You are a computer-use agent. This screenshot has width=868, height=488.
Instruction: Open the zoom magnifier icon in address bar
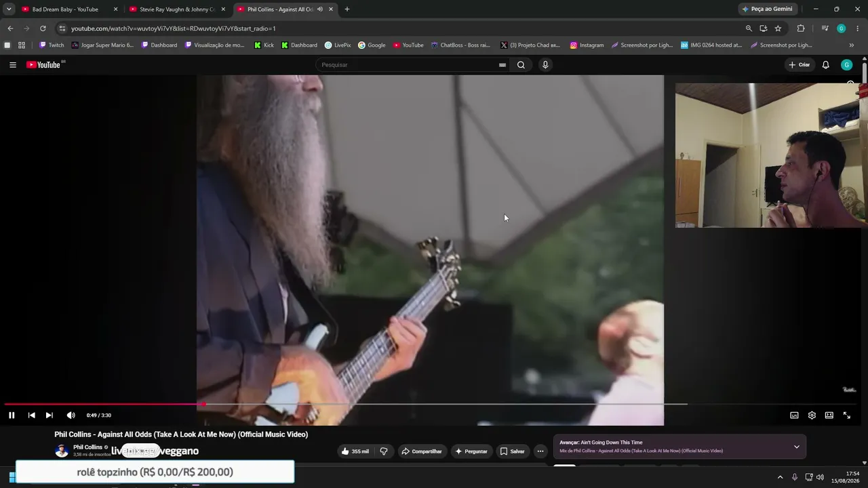click(x=749, y=28)
